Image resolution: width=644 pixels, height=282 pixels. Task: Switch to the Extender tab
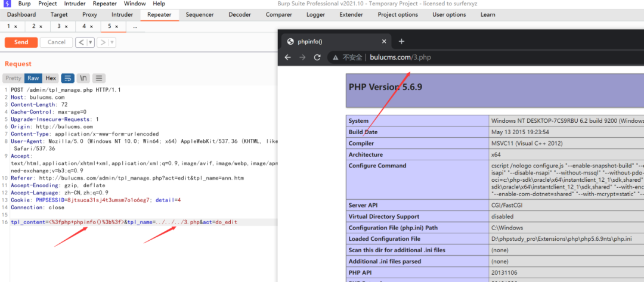coord(351,15)
